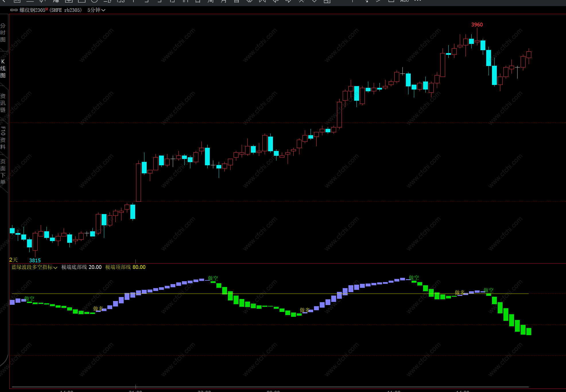Click the 极端顶部线 80.00 parameter label
Image resolution: width=566 pixels, height=392 pixels.
(125, 267)
